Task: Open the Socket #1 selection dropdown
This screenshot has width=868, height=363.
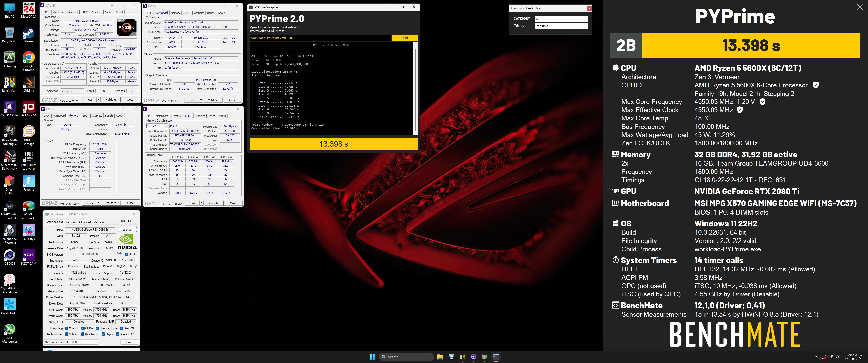Action: pyautogui.click(x=72, y=91)
